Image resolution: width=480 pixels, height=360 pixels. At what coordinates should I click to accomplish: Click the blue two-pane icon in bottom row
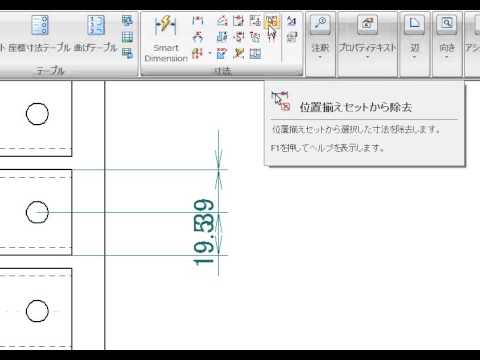(x=255, y=53)
